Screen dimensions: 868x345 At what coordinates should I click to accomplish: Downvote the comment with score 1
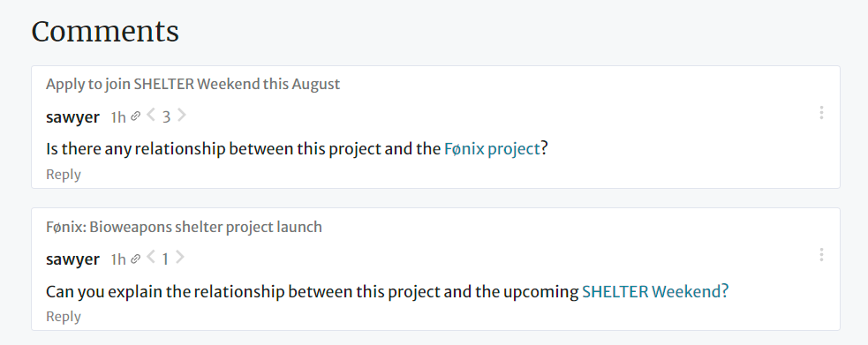point(151,259)
